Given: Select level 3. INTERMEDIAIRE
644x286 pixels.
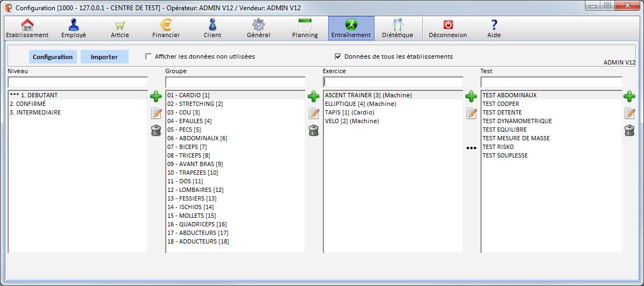Looking at the screenshot, I should [x=77, y=112].
